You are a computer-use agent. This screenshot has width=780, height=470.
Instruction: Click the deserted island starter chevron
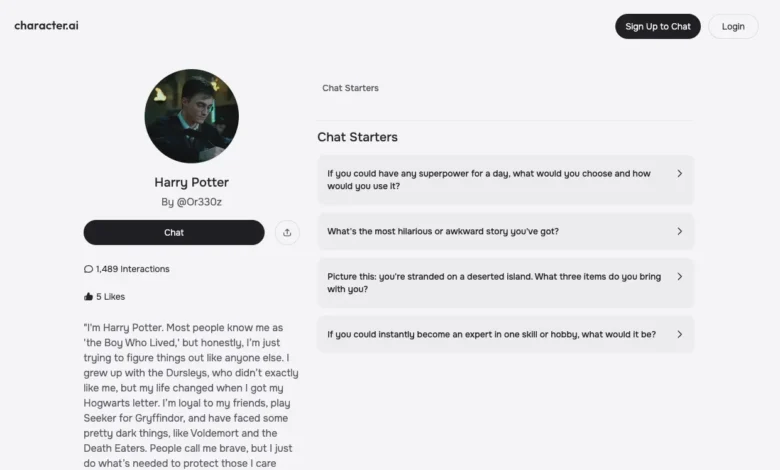679,277
